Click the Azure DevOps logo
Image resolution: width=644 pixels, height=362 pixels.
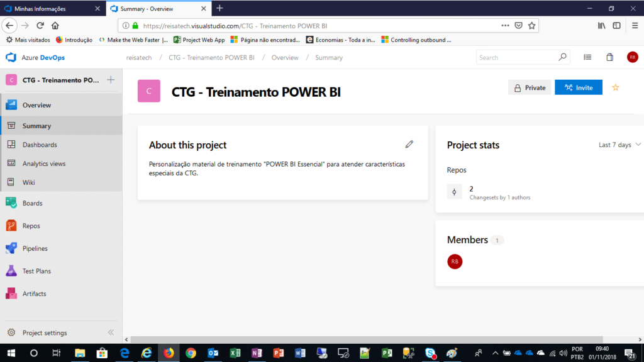pos(35,57)
